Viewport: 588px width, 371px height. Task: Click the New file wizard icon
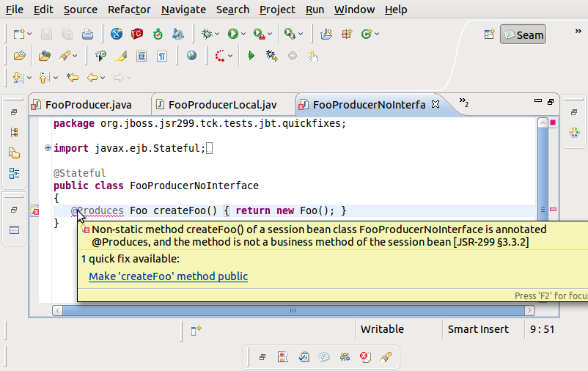point(19,34)
